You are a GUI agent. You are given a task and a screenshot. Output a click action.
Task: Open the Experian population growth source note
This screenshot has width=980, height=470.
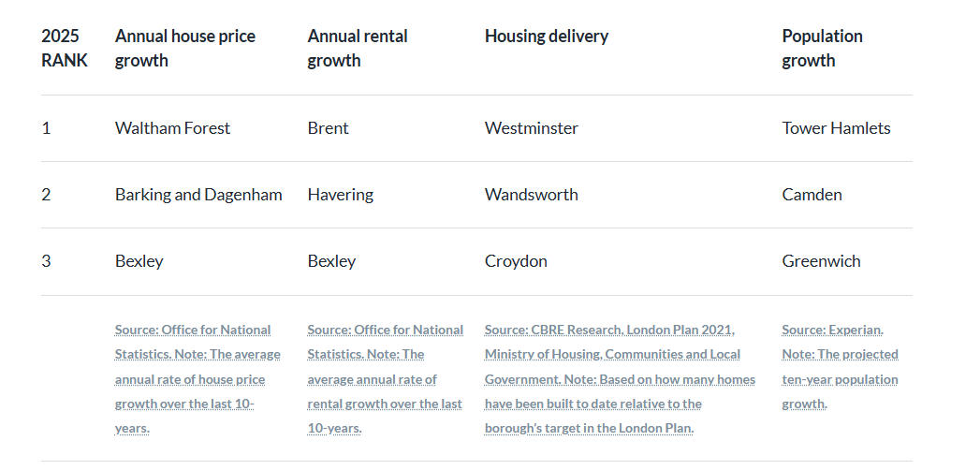tap(840, 366)
